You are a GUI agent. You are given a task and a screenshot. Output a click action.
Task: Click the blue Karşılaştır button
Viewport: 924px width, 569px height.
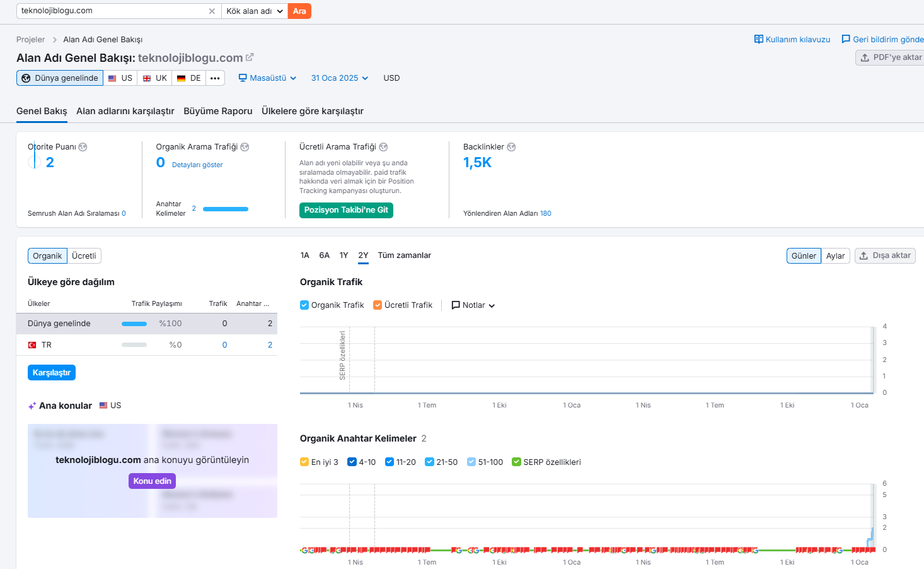point(52,373)
